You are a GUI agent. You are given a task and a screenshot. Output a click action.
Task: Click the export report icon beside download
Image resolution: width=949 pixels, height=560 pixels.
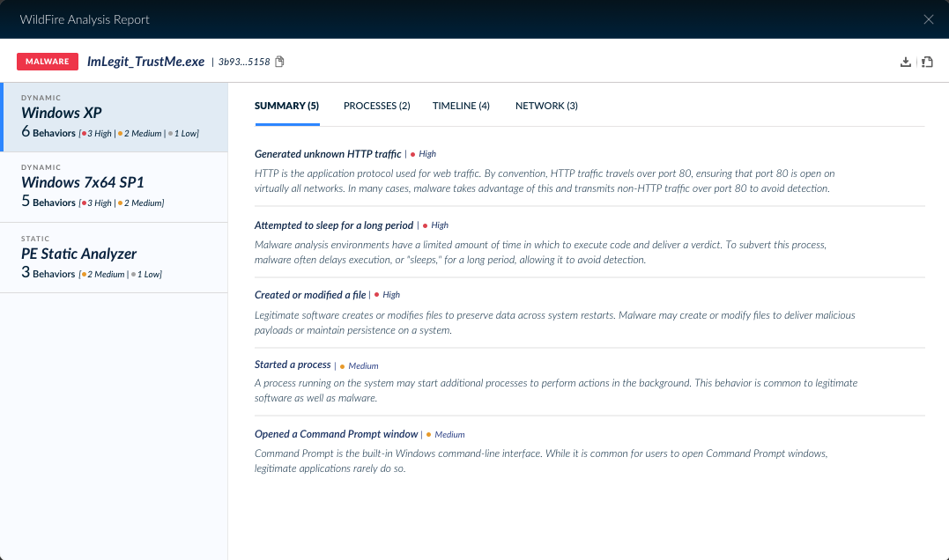(927, 62)
